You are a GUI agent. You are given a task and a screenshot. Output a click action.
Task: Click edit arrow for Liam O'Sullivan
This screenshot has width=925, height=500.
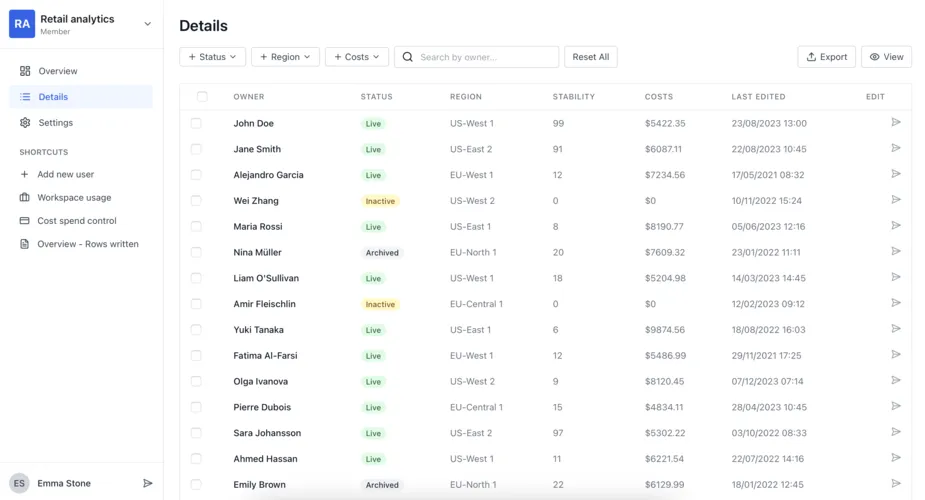point(896,277)
